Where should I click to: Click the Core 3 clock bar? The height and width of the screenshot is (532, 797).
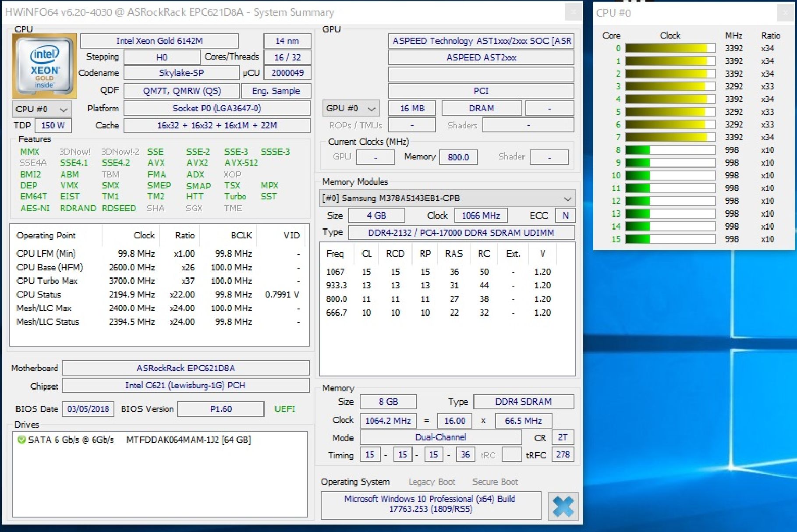(670, 86)
